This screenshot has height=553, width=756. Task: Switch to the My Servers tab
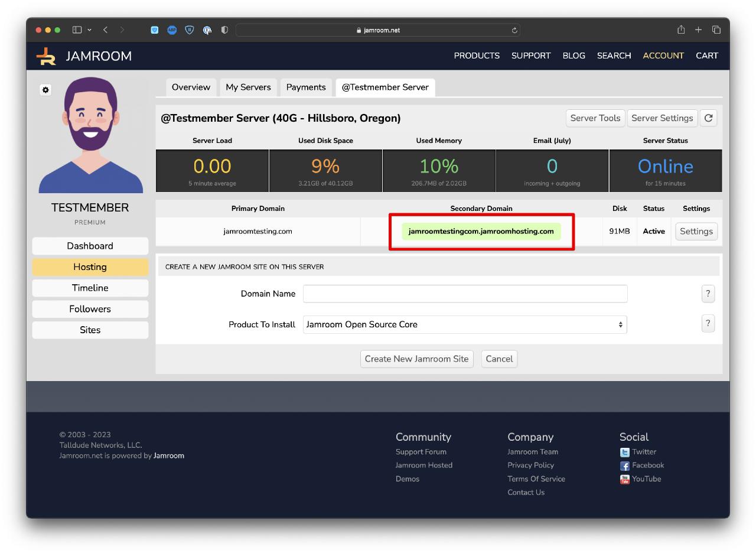pos(248,87)
